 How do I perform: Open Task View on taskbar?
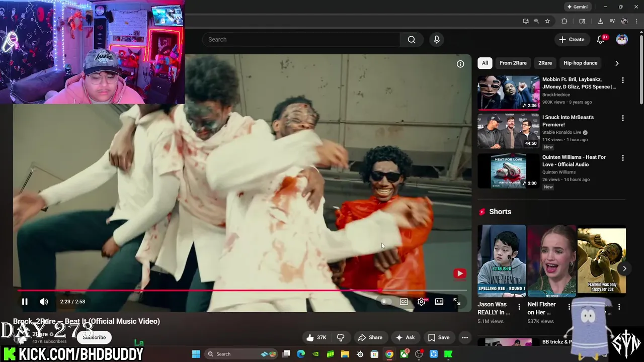[286, 354]
